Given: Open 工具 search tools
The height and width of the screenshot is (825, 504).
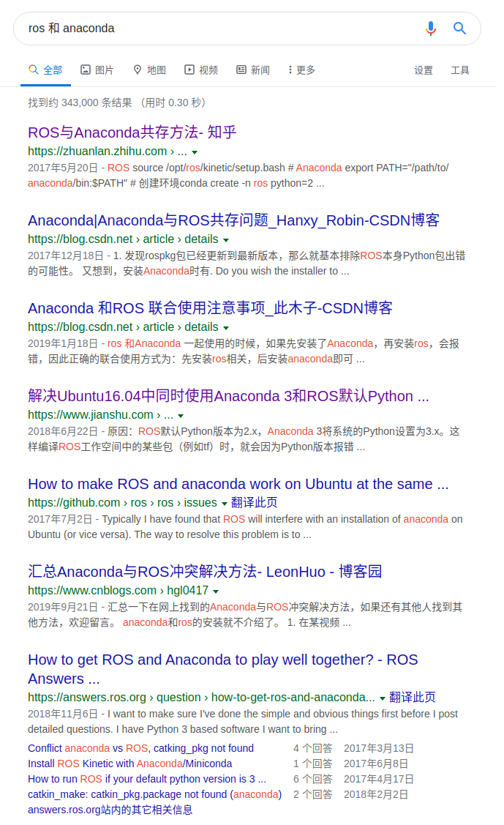Looking at the screenshot, I should coord(460,70).
